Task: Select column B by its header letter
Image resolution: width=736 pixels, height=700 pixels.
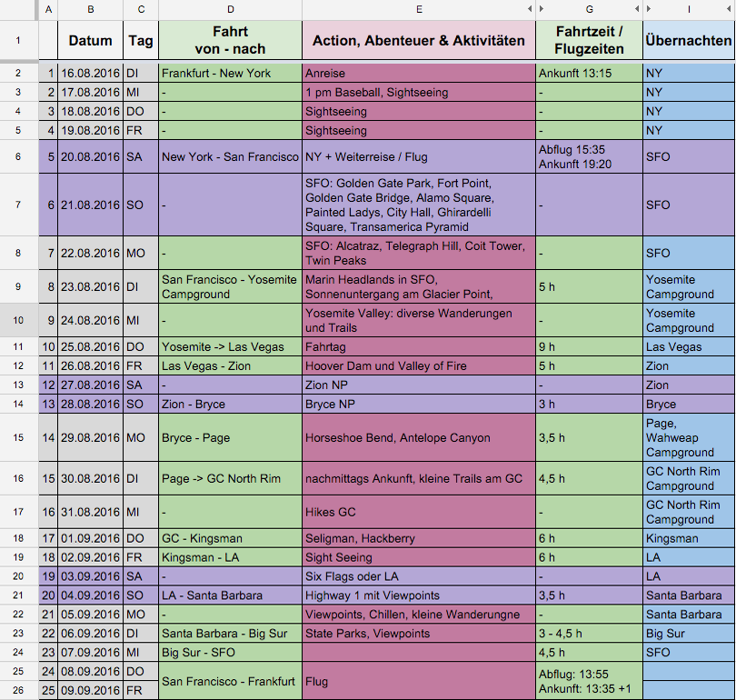Action: coord(90,9)
